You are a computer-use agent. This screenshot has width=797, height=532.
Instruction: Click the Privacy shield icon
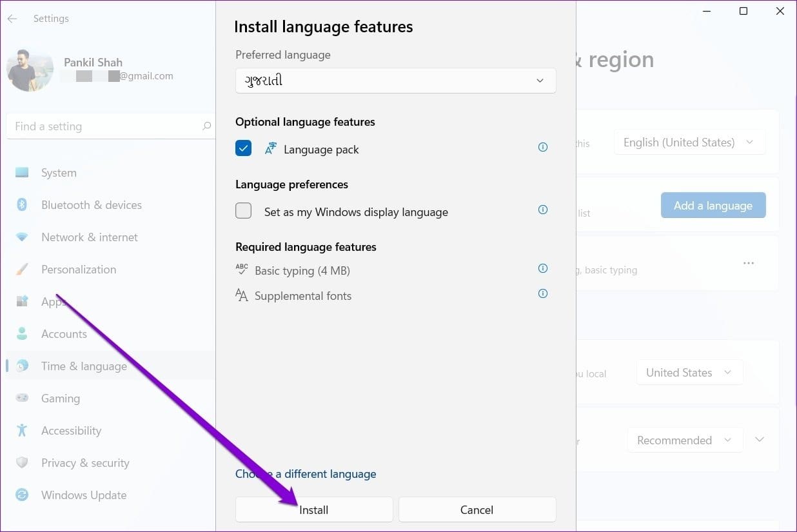22,462
